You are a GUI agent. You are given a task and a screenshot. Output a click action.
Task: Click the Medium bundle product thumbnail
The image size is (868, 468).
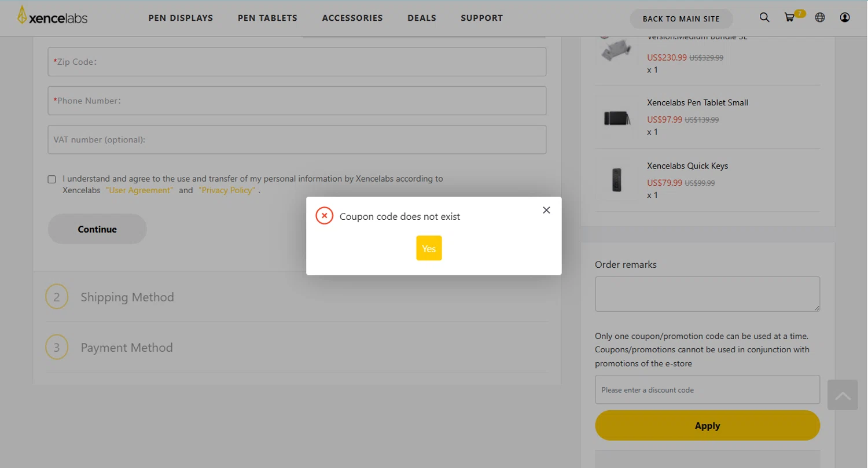click(616, 50)
